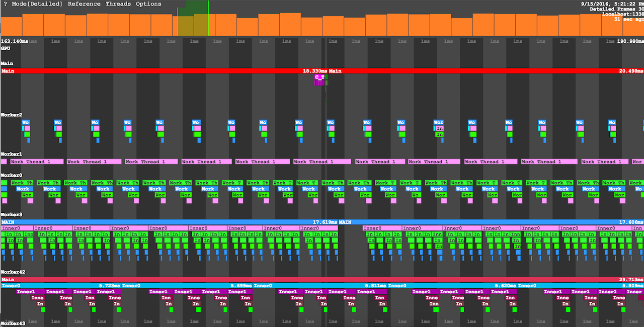This screenshot has width=644, height=327.
Task: Open the Threads menu
Action: 118,4
